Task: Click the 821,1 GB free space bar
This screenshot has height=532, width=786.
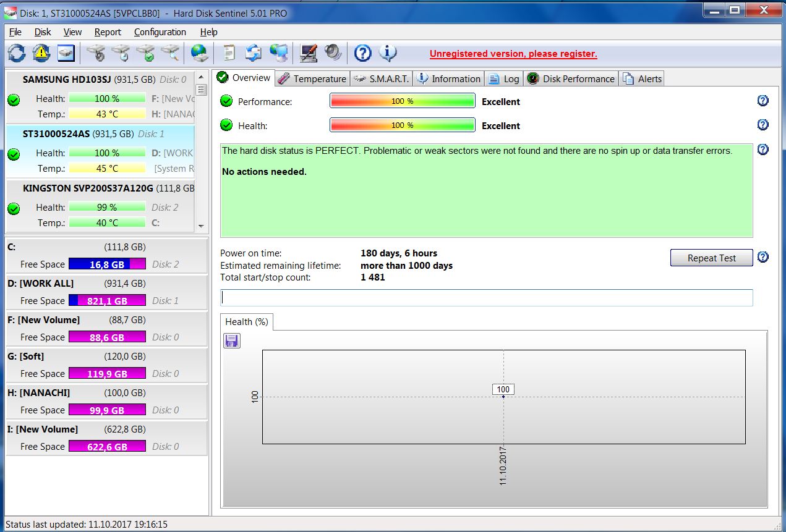Action: [107, 300]
